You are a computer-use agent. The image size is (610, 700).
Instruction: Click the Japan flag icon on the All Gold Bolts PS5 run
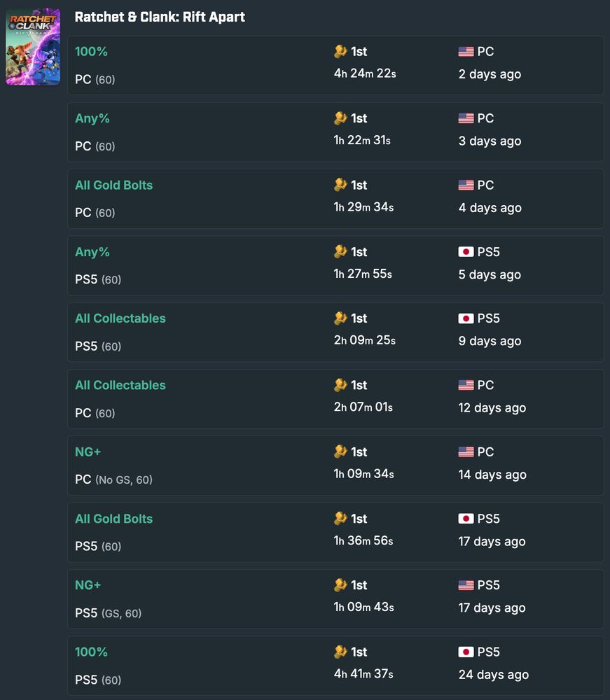[x=466, y=519]
